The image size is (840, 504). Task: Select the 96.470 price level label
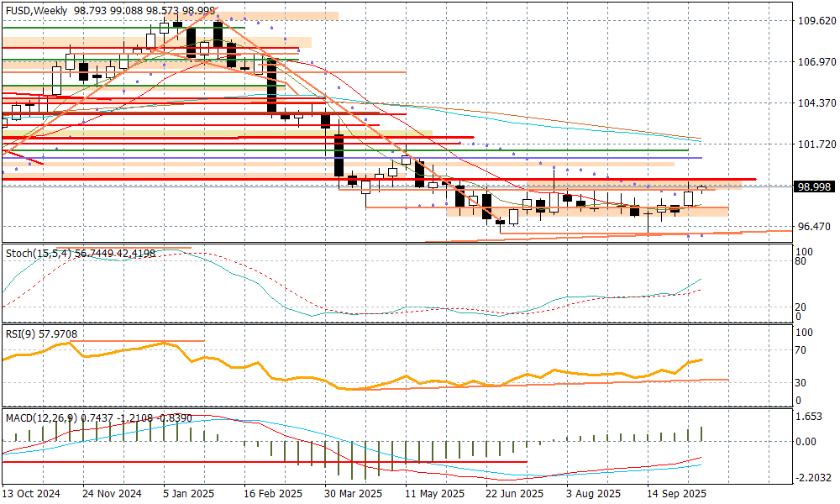(811, 227)
